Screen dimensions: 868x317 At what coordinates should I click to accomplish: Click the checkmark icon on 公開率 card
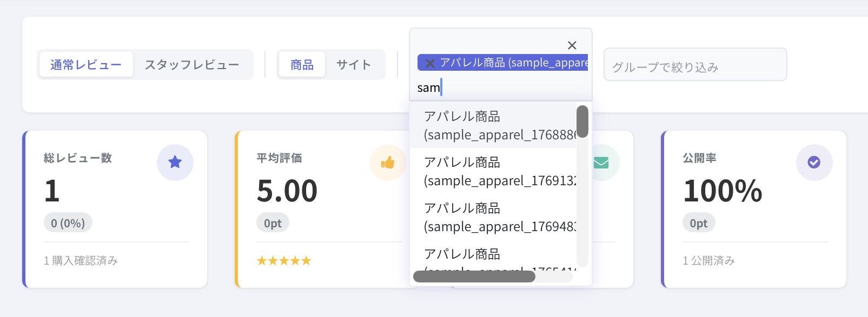tap(814, 162)
